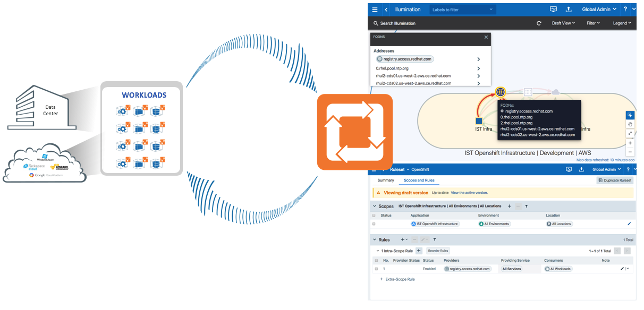Image resolution: width=644 pixels, height=310 pixels.
Task: Collapse the Scopes section chevron
Action: (x=374, y=206)
